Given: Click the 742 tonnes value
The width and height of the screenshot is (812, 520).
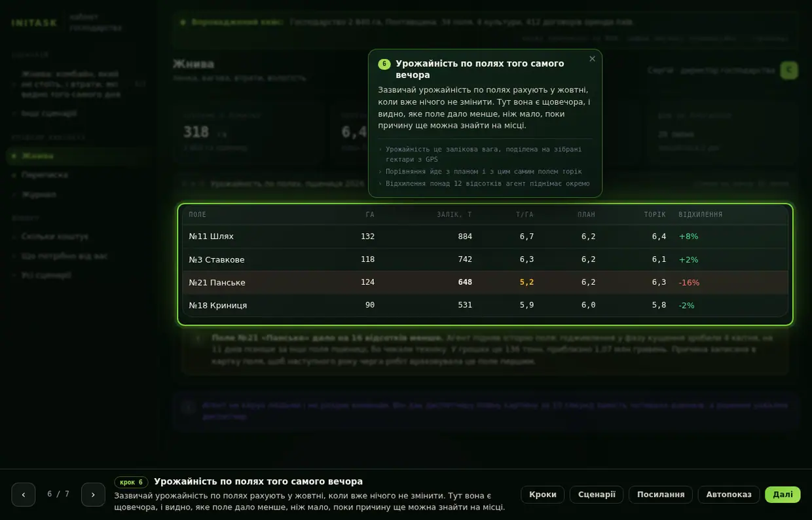Looking at the screenshot, I should (465, 259).
